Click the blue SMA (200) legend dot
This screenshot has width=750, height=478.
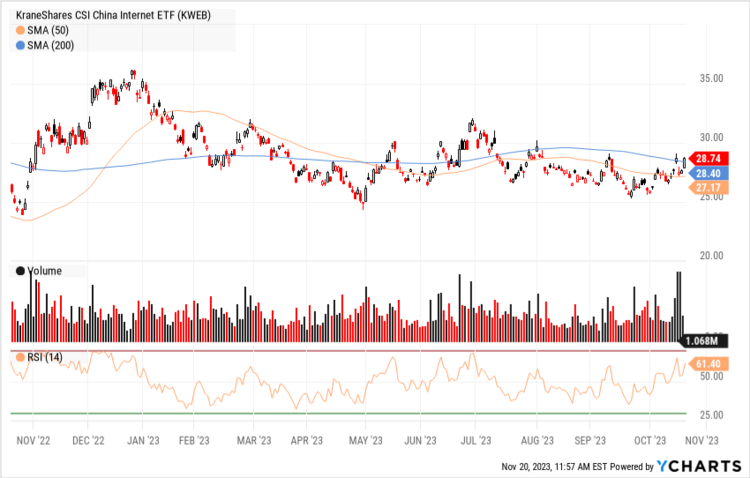[21, 46]
